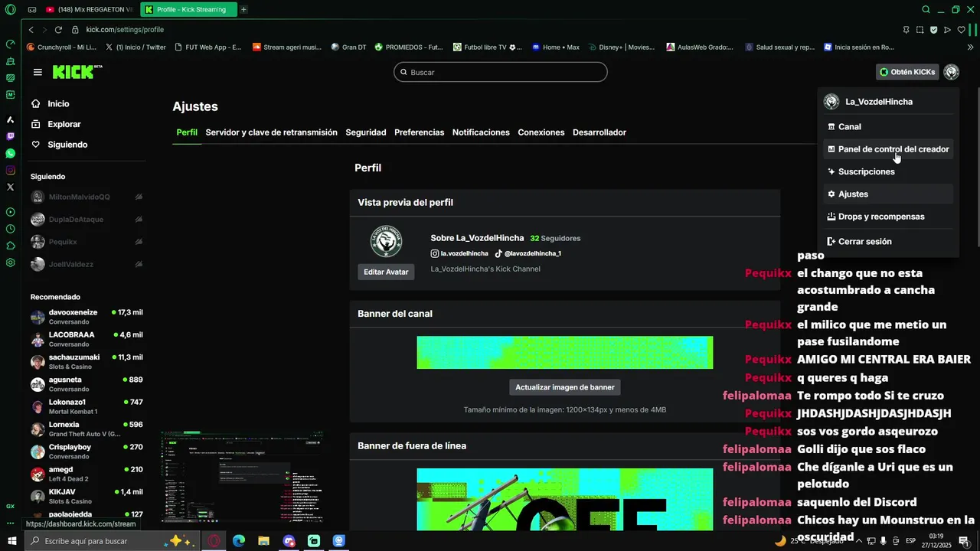Screen dimensions: 980x551
Task: Open Twitch panel in Opera sidebar
Action: pos(11,137)
